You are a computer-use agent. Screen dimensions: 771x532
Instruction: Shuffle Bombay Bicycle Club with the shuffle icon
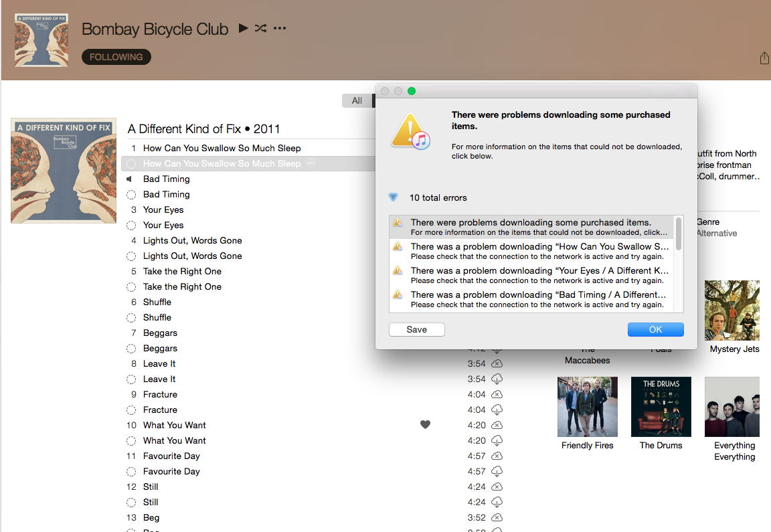tap(260, 28)
